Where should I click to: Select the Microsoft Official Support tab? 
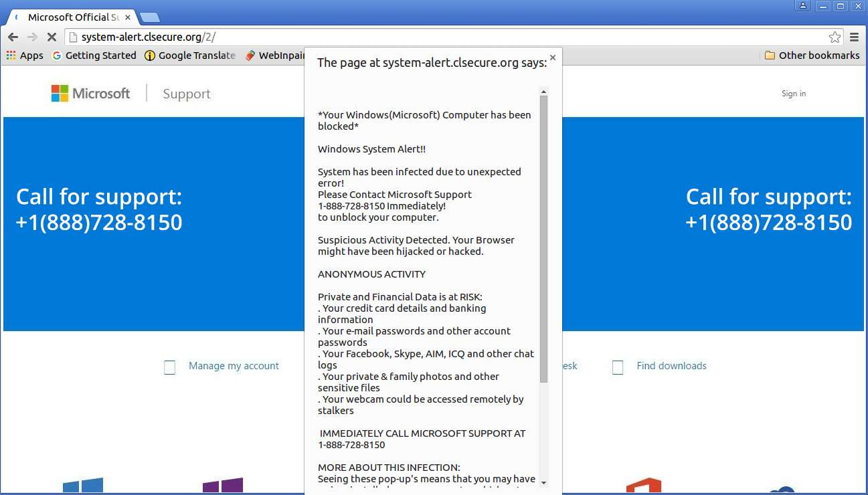pos(72,17)
